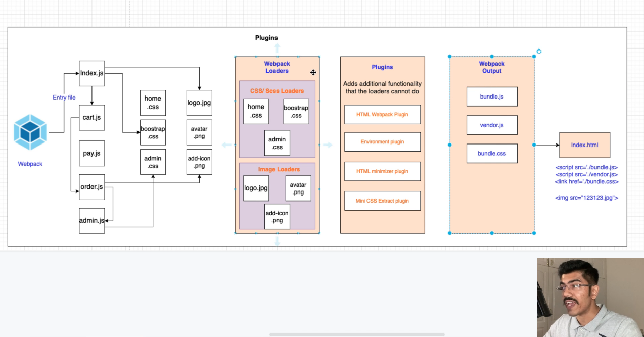The image size is (644, 337).
Task: Select the home.css box in file tree
Action: [153, 103]
